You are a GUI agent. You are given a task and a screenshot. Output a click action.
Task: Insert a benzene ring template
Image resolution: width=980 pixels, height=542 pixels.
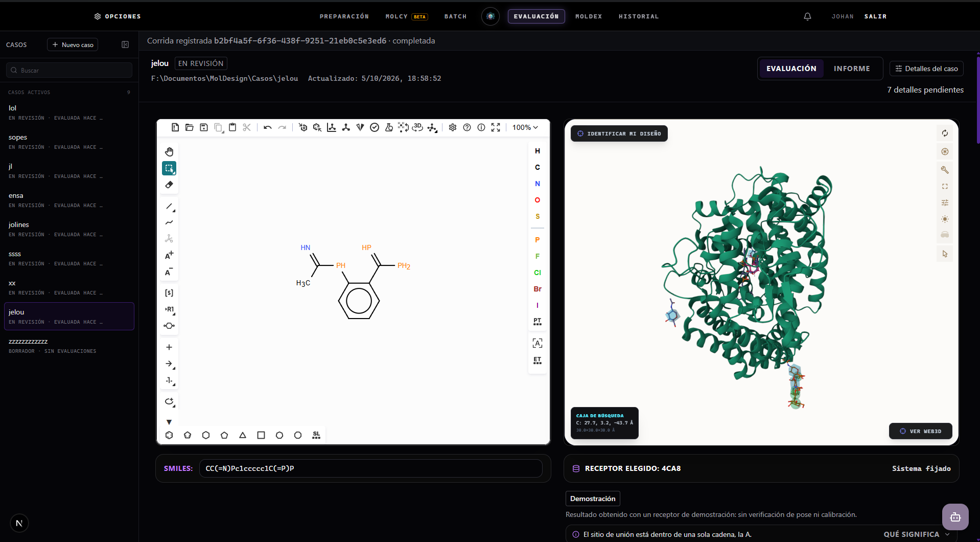[169, 435]
